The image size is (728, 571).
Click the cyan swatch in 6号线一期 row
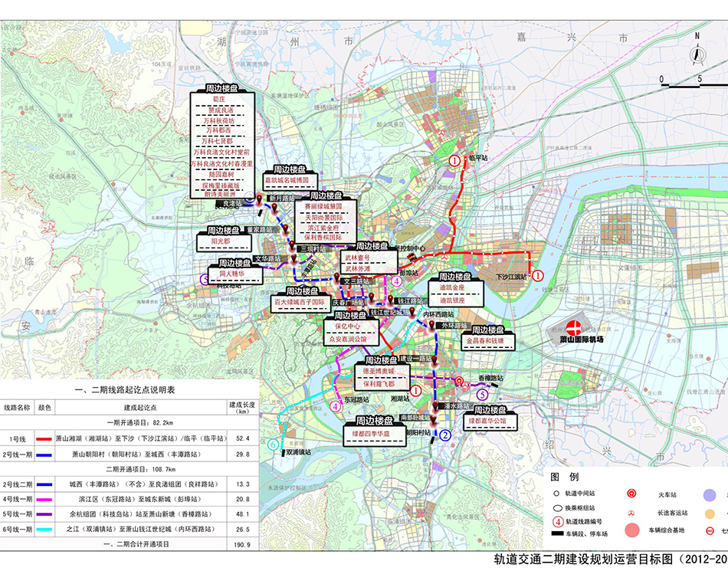(x=44, y=529)
